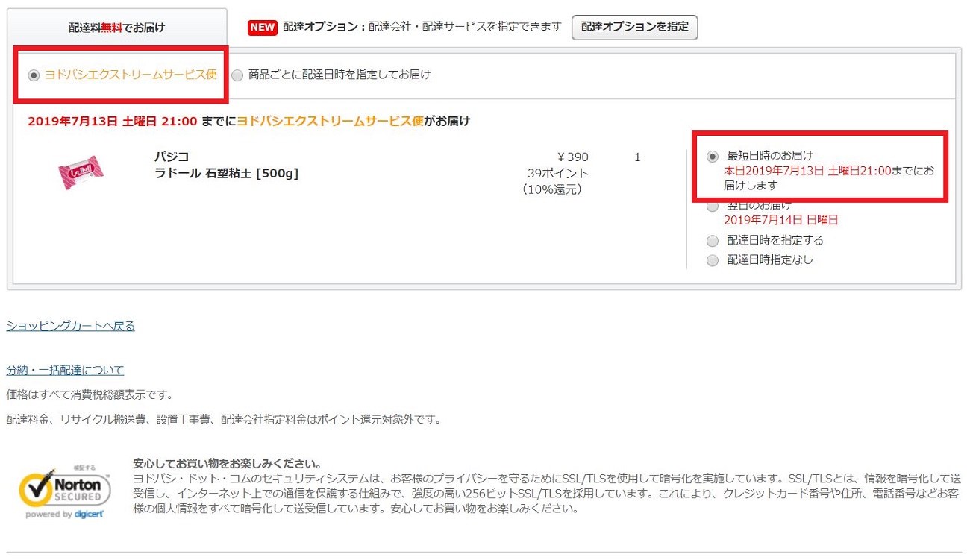
Task: Choose the 翌日のお届け radio button
Action: 713,206
